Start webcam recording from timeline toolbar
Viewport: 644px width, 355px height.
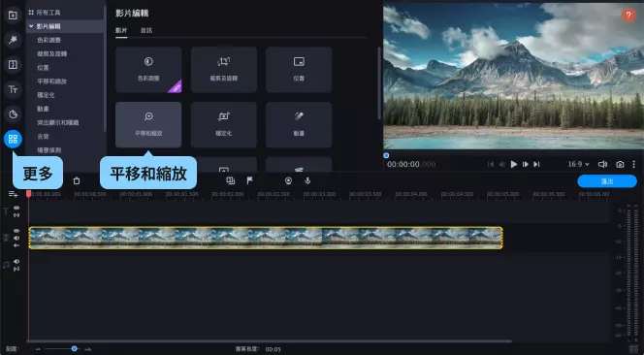[288, 180]
